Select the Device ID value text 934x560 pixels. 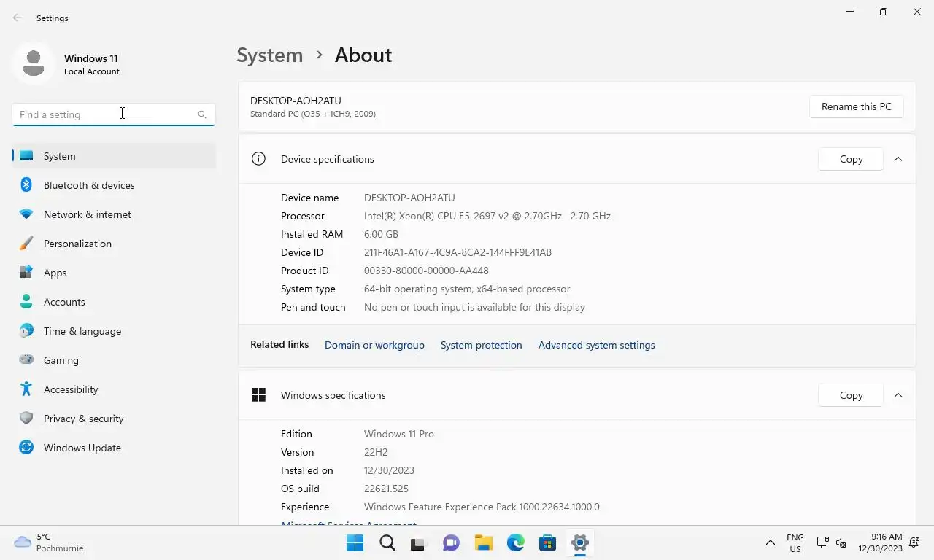click(458, 252)
